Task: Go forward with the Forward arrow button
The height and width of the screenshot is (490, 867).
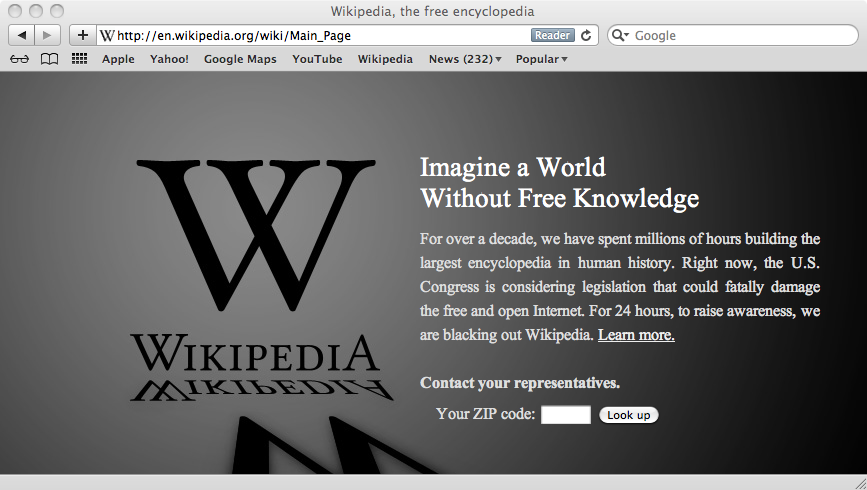Action: [48, 35]
